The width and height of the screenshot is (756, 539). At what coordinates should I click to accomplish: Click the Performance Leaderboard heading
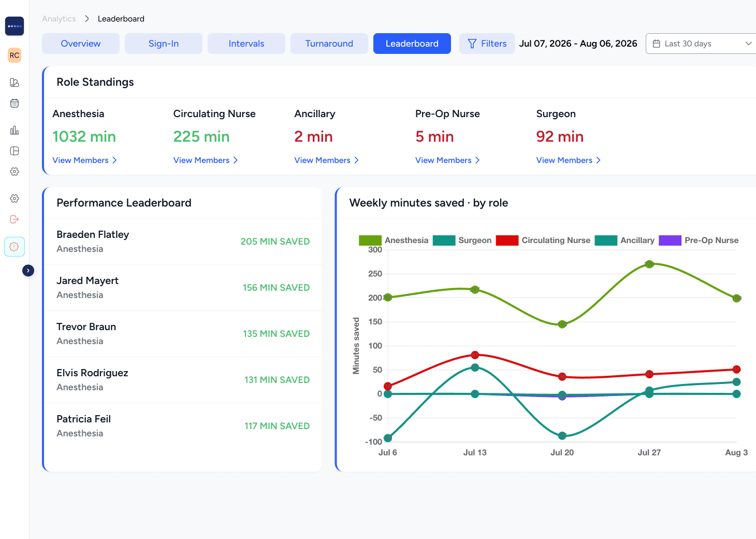[124, 203]
